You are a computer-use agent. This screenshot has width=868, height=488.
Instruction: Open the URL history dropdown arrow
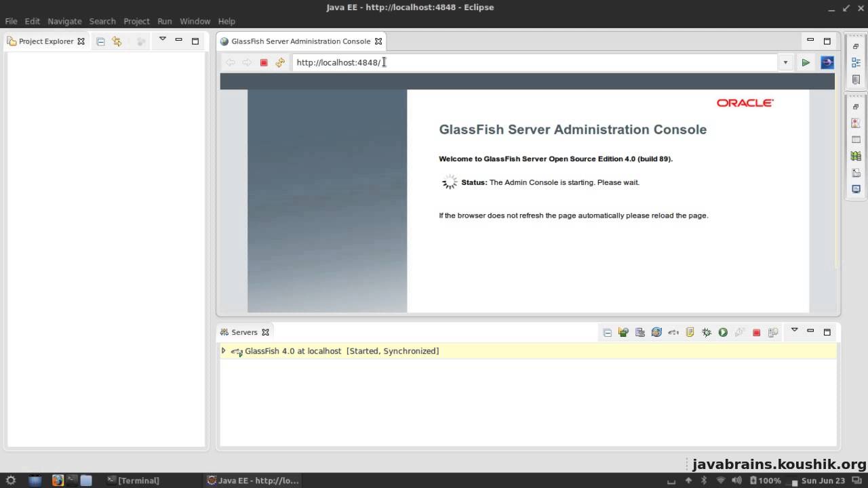pyautogui.click(x=785, y=62)
